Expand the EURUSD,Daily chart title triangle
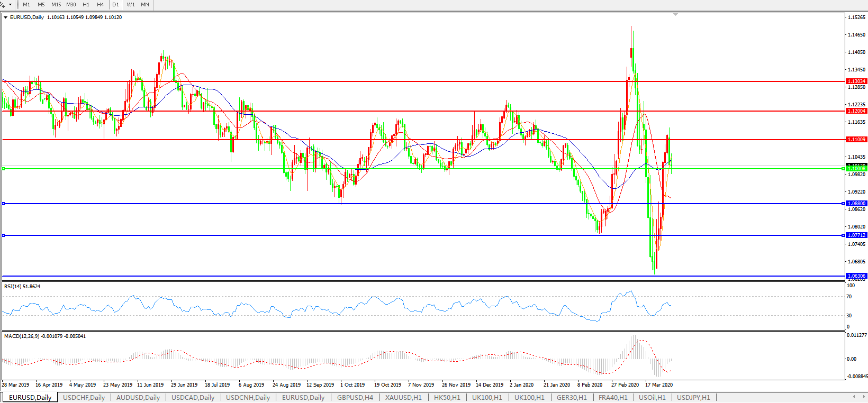 click(5, 17)
